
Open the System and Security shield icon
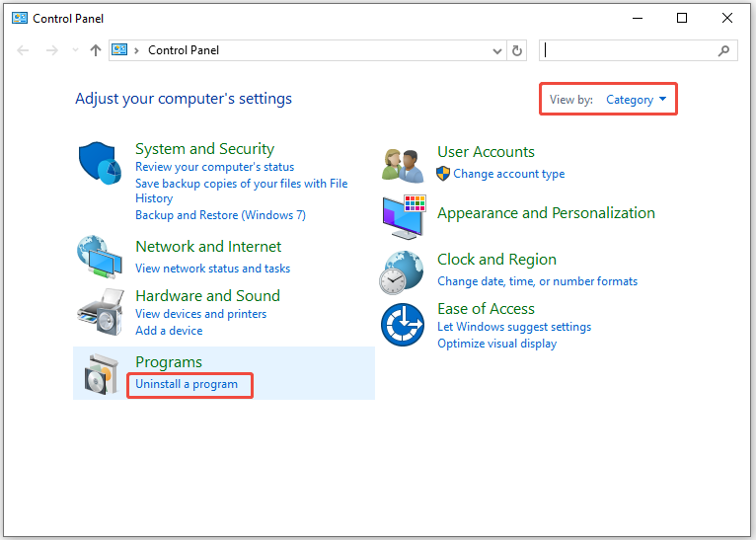tap(100, 163)
